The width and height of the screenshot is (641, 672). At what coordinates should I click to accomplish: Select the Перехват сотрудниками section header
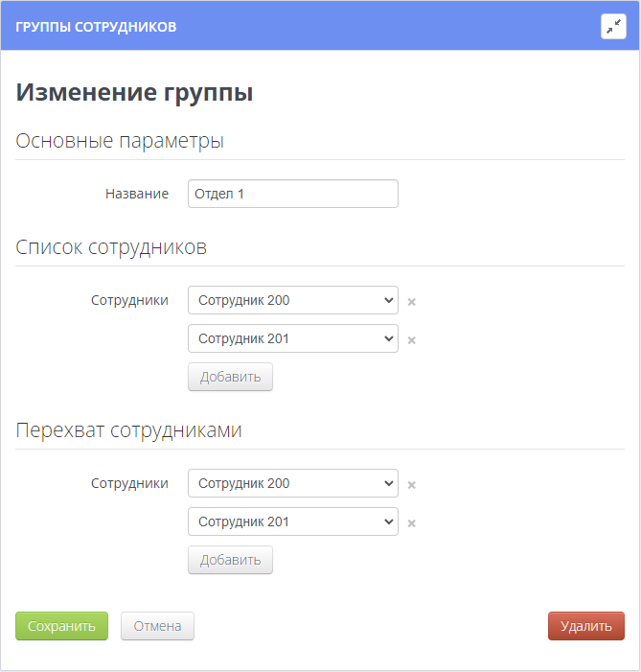(128, 430)
